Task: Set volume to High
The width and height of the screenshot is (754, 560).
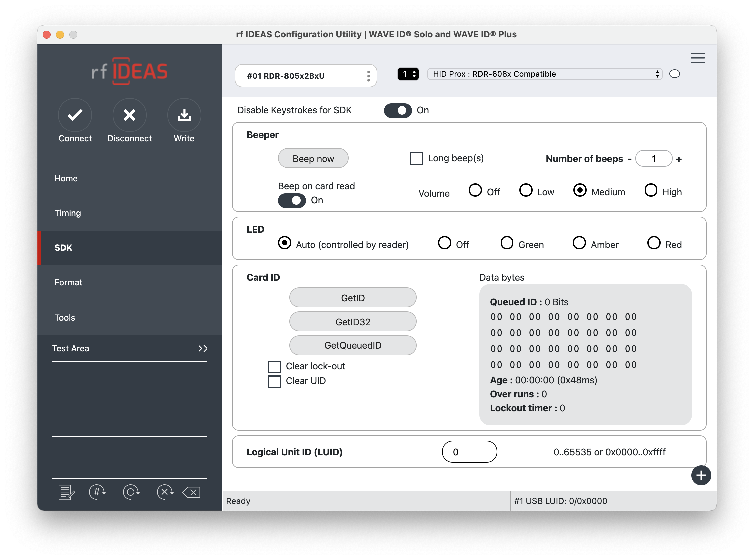Action: click(651, 190)
